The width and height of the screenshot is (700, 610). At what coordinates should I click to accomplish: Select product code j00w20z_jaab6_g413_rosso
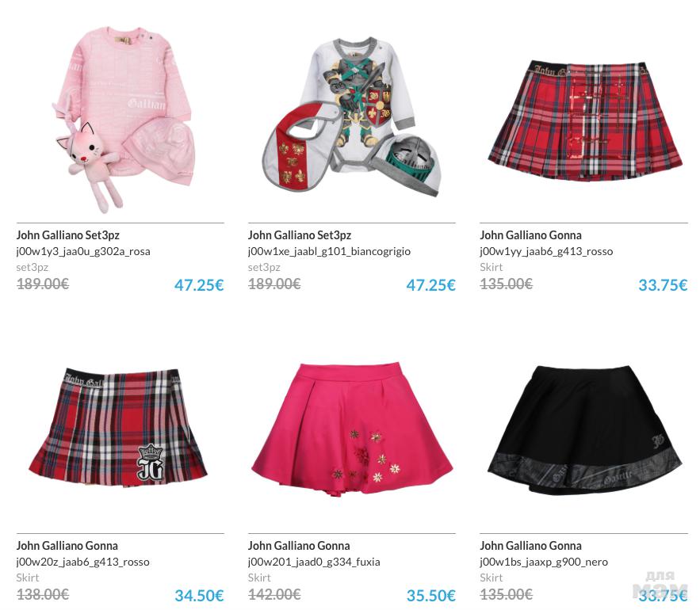(82, 562)
